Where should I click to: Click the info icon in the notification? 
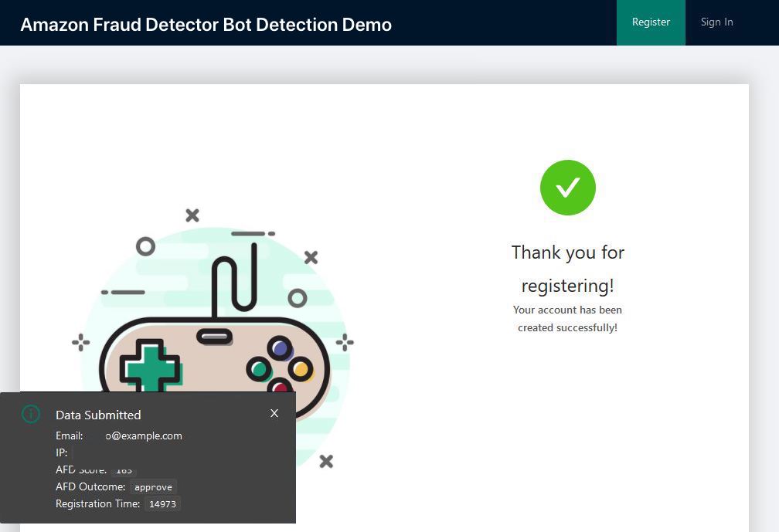(31, 413)
